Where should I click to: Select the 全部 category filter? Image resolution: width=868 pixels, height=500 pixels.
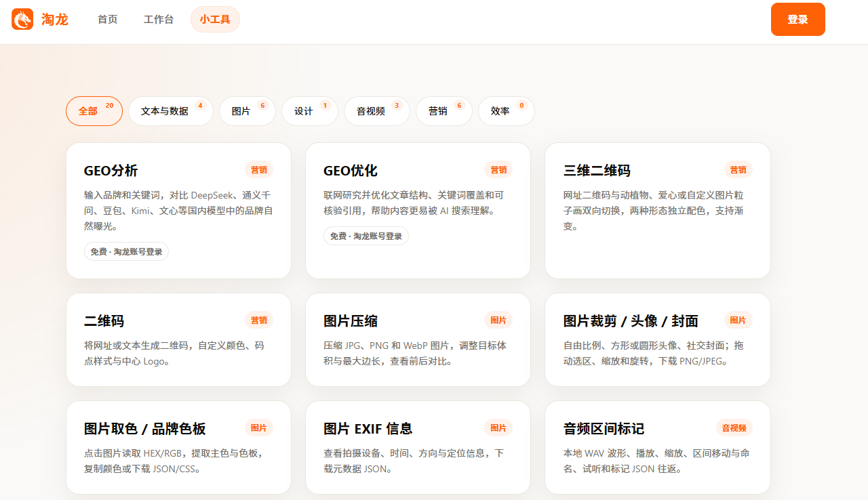[x=94, y=111]
